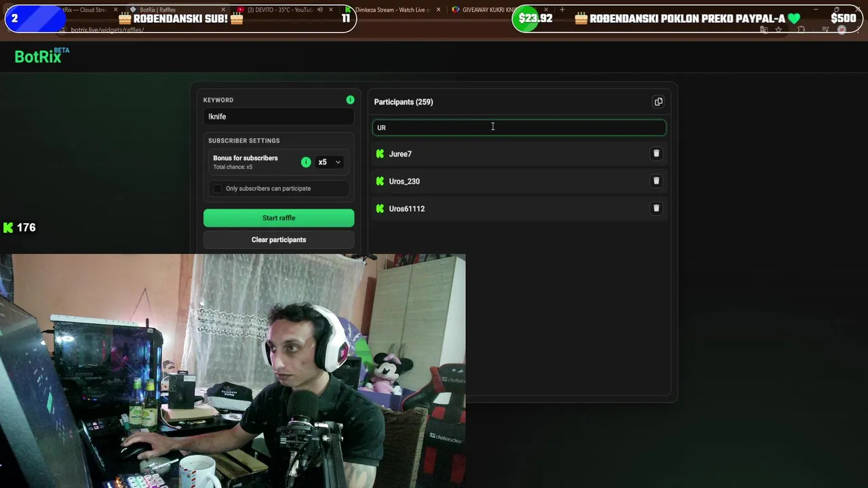This screenshot has width=868, height=488.
Task: Click the Bonus for subscribers label
Action: (245, 158)
